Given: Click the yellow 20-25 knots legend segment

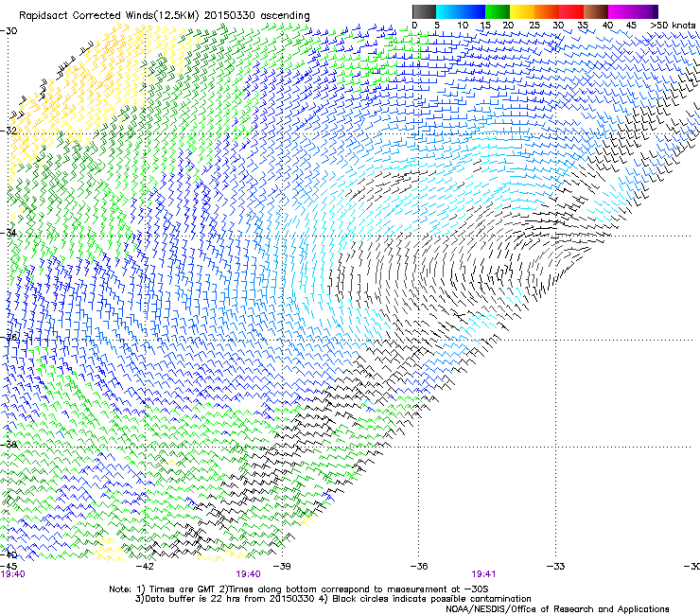Looking at the screenshot, I should (522, 12).
